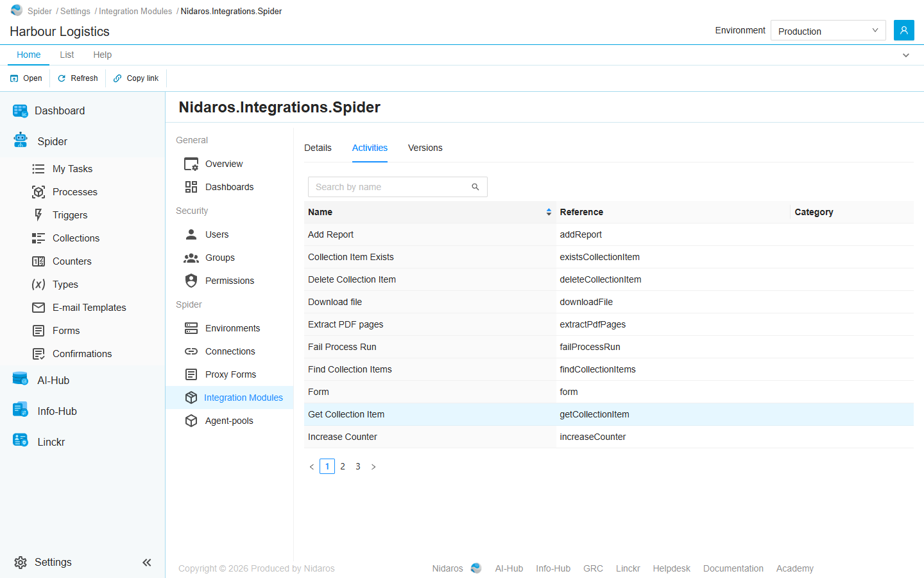Open the Help ribbon tab

coord(103,55)
